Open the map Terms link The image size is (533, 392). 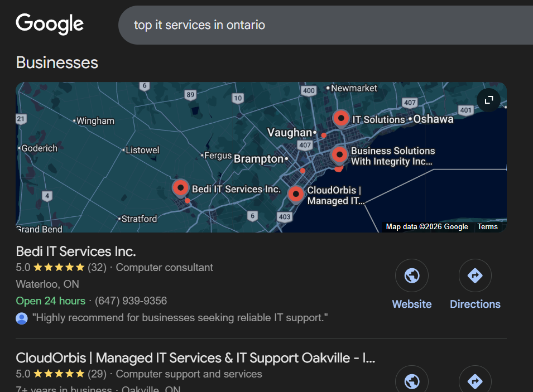(x=487, y=227)
